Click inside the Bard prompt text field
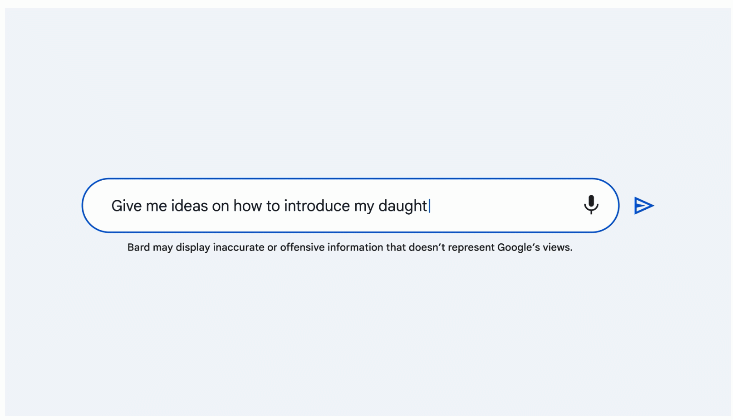This screenshot has height=420, width=733. (350, 205)
